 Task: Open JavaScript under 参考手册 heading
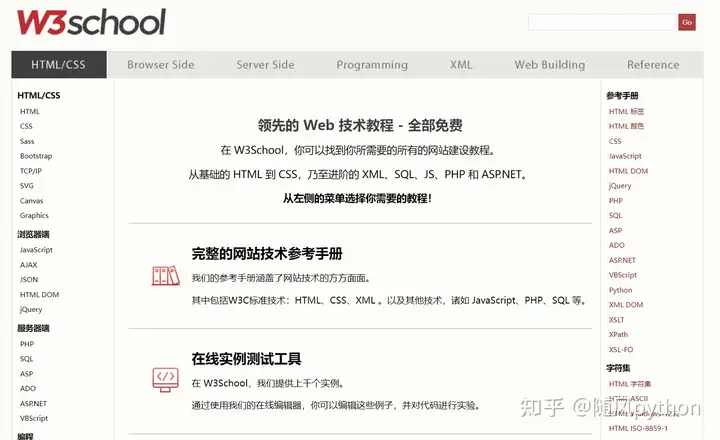pos(625,156)
